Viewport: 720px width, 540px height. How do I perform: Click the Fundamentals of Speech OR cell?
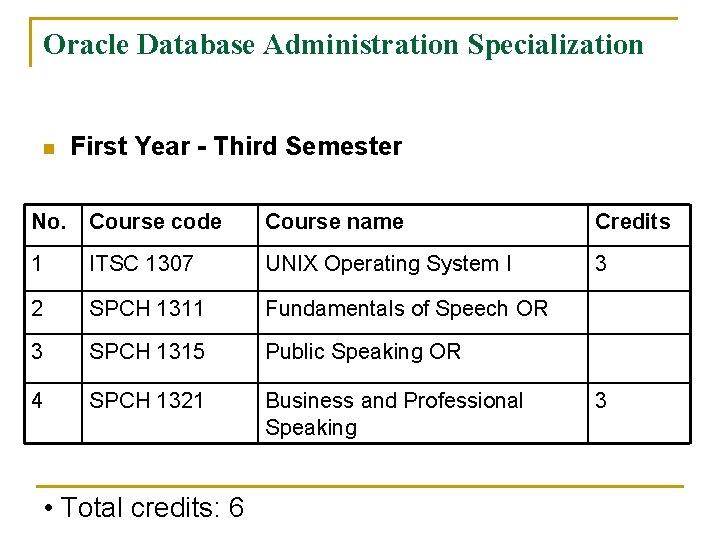click(x=406, y=309)
